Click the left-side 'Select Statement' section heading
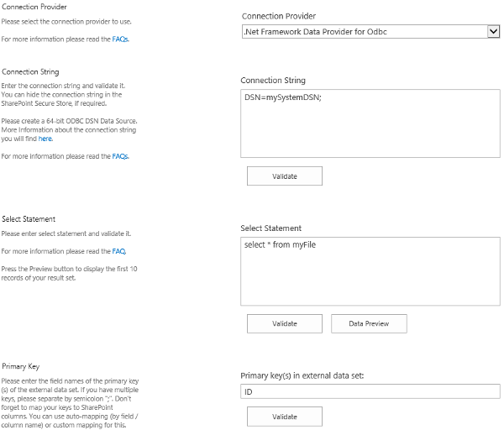This screenshot has height=430, width=504. pos(31,219)
